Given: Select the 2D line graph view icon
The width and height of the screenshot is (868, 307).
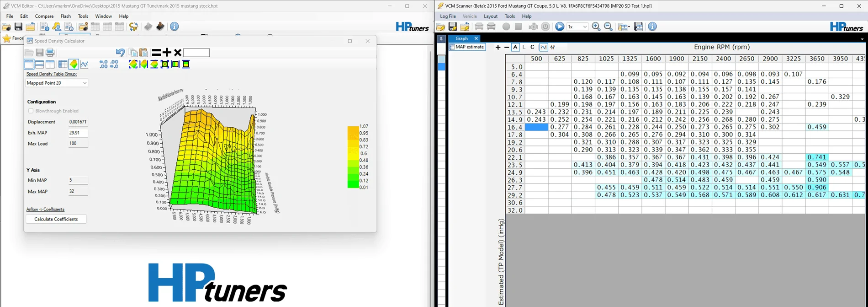Looking at the screenshot, I should (x=84, y=64).
